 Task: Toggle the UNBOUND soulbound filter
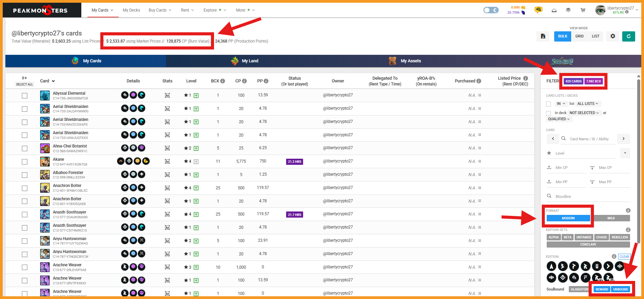tap(621, 289)
